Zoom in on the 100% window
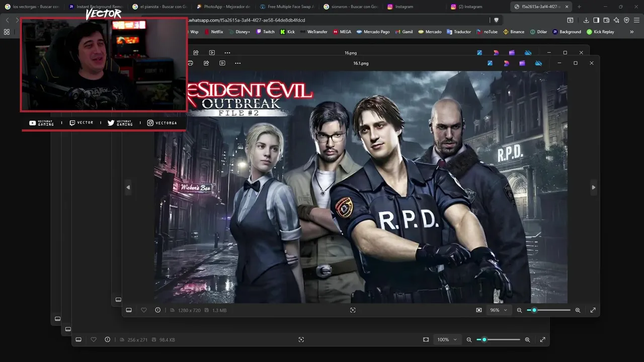This screenshot has width=644, height=362. tap(527, 340)
